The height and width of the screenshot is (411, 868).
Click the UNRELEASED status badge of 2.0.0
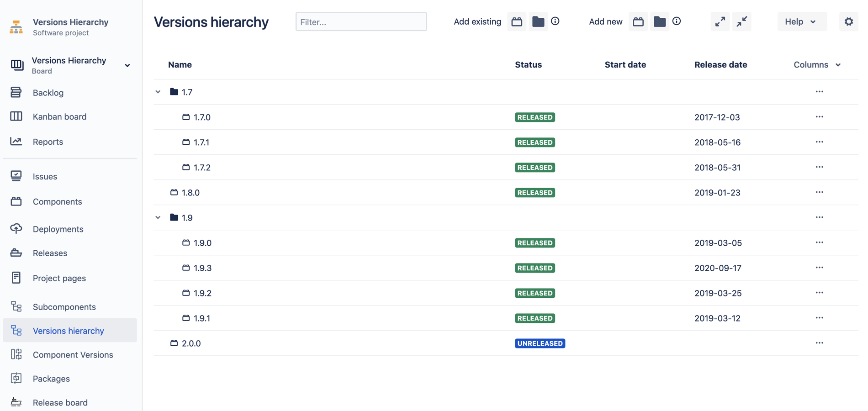[540, 343]
